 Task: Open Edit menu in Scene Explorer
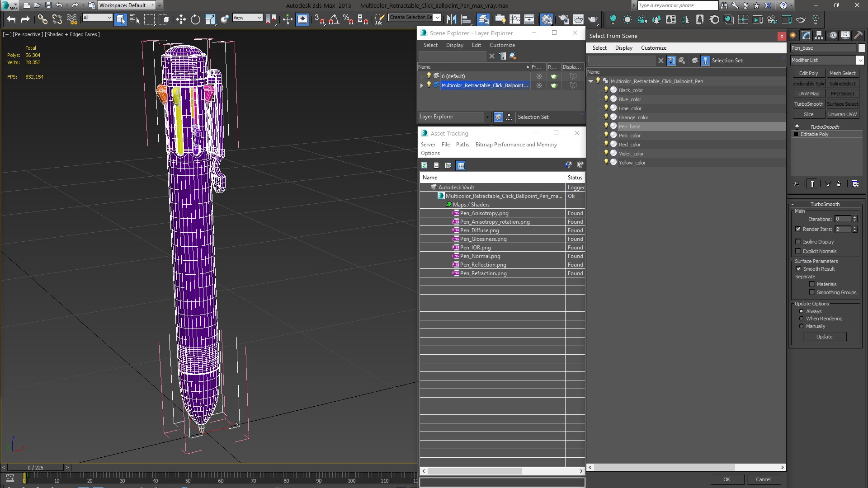pos(476,45)
